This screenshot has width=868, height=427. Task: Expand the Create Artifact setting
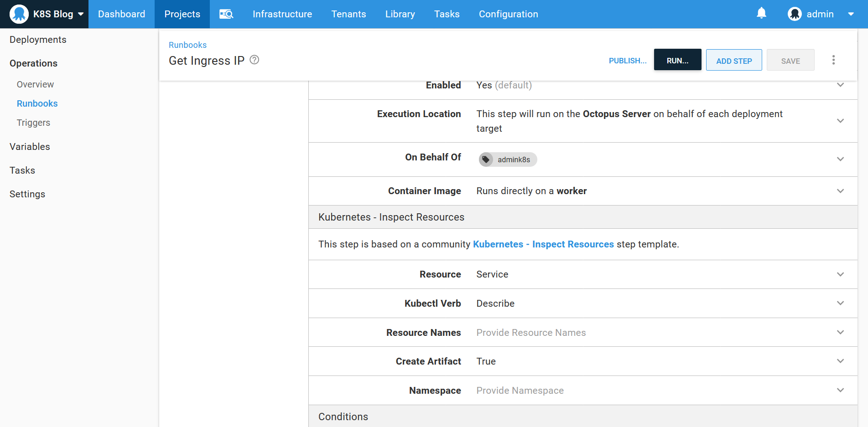[x=840, y=361]
